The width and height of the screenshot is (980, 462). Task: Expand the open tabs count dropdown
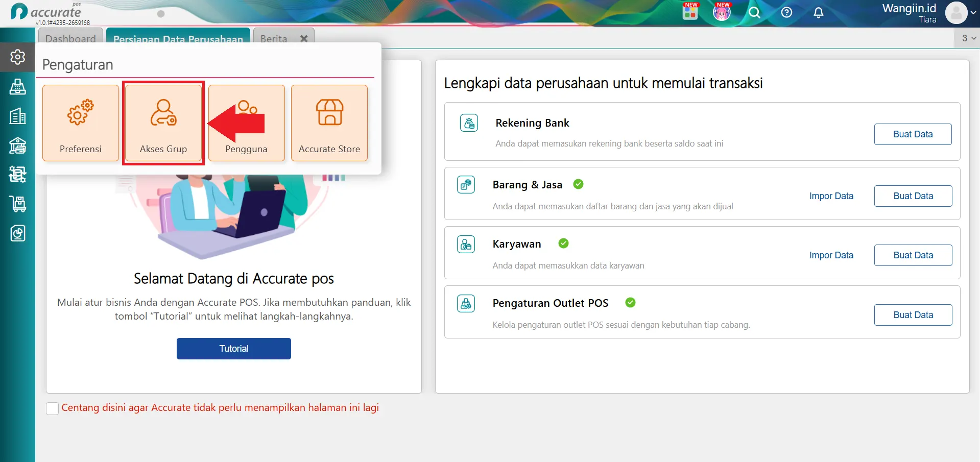(969, 38)
